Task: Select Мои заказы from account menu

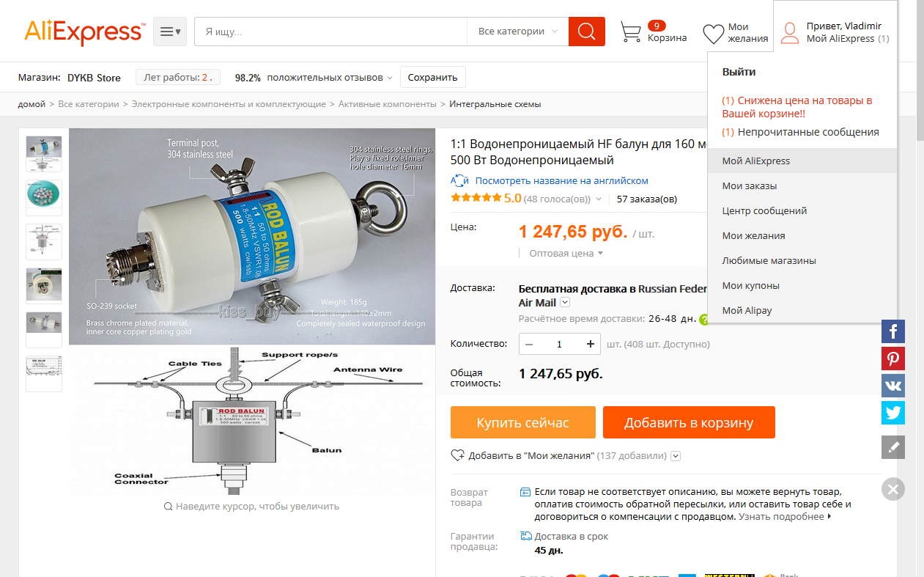Action: click(750, 185)
